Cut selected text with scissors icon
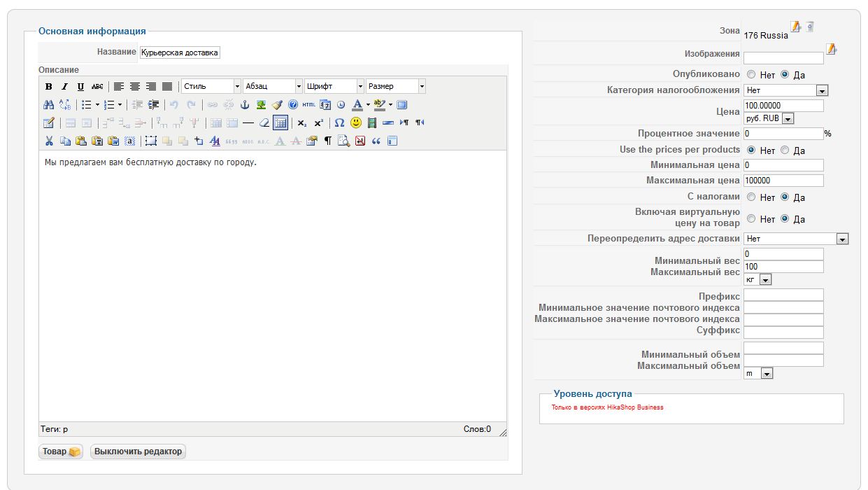868x490 pixels. coord(49,141)
